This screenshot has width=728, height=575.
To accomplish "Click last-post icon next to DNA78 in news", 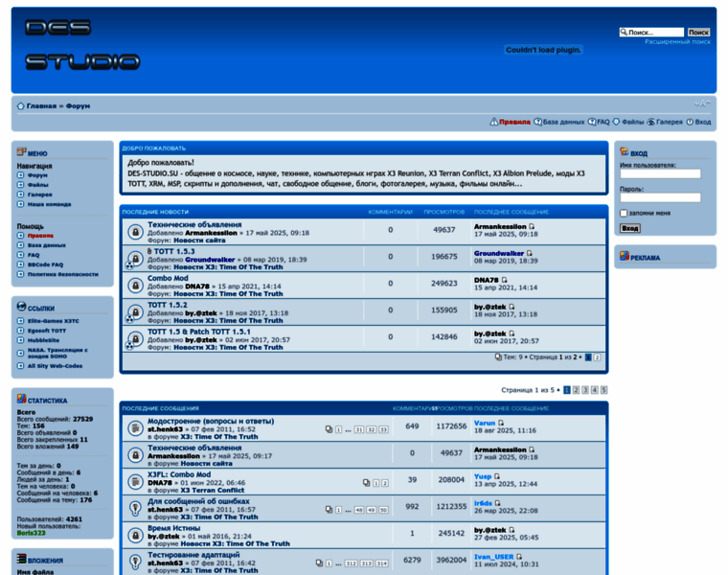I will coord(504,280).
